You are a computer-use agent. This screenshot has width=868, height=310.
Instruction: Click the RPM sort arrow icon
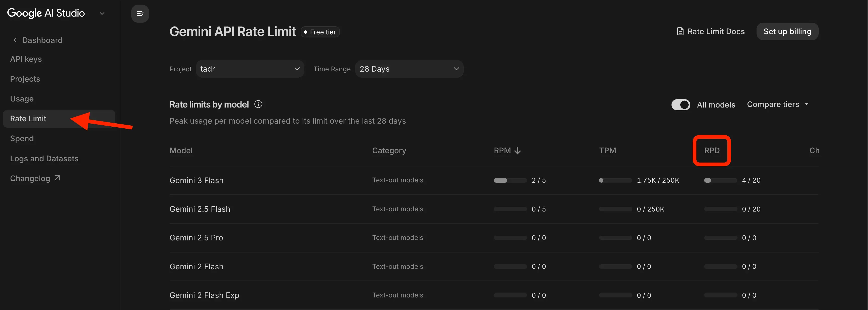pyautogui.click(x=518, y=151)
